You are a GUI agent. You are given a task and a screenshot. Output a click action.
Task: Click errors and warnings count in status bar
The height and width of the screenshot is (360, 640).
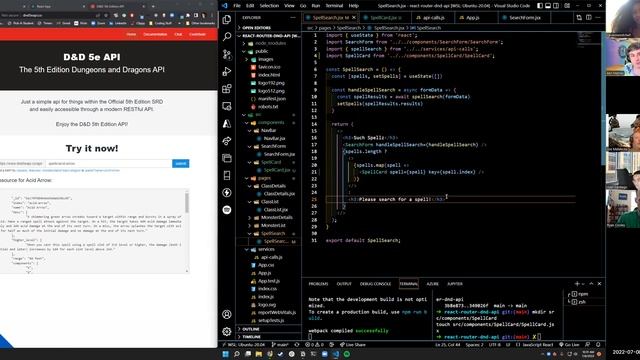[314, 344]
